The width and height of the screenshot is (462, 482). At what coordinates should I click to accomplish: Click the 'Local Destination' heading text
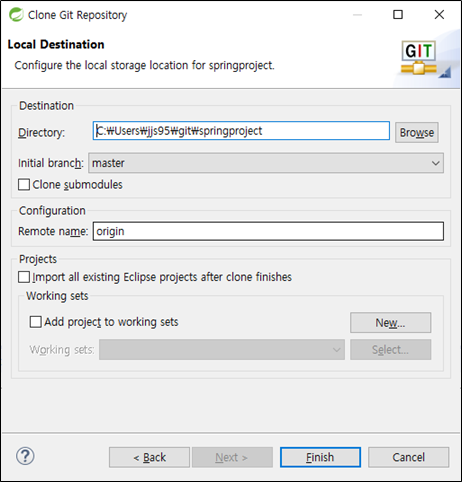point(56,44)
